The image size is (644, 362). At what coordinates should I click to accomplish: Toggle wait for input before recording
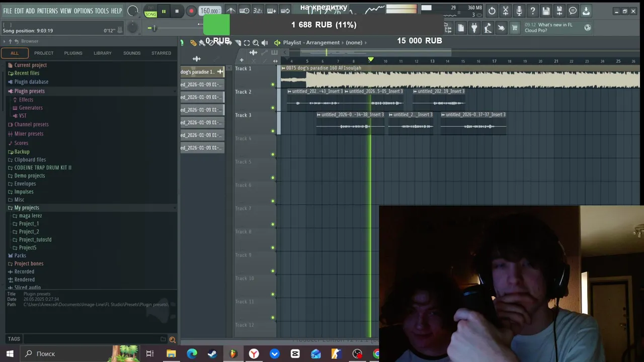244,11
